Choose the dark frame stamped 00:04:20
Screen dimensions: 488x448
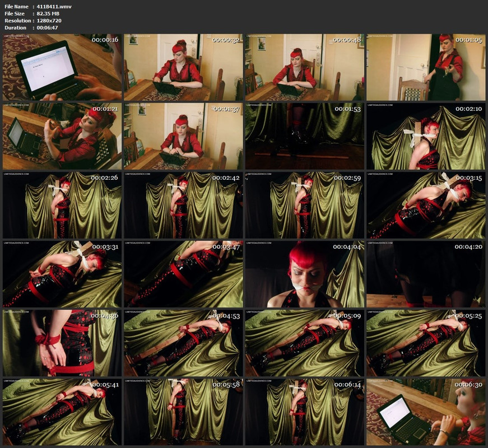(x=426, y=274)
